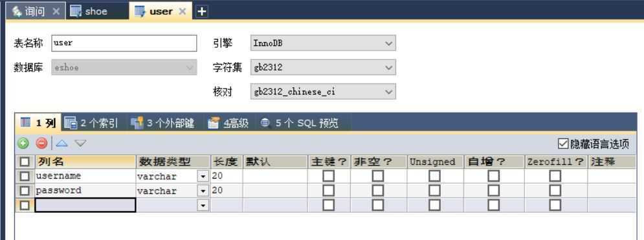Viewport: 644px width, 240px height.
Task: Click the 默认 default cell for password
Action: point(275,191)
